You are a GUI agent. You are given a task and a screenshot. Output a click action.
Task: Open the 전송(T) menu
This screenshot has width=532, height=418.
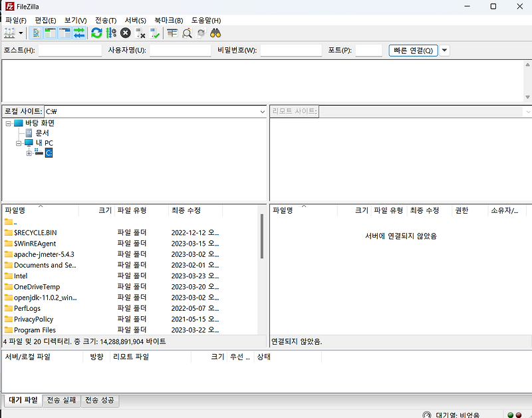click(x=106, y=21)
